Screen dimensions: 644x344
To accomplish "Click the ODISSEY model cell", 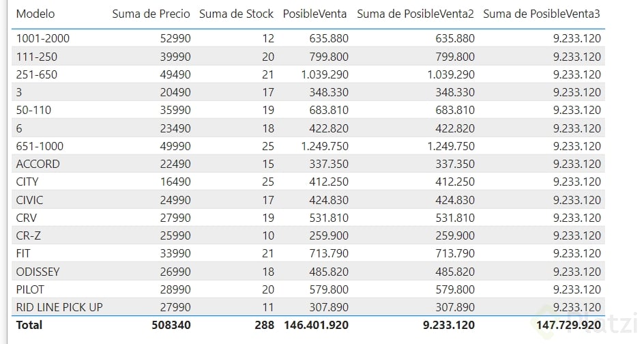I will tap(38, 272).
